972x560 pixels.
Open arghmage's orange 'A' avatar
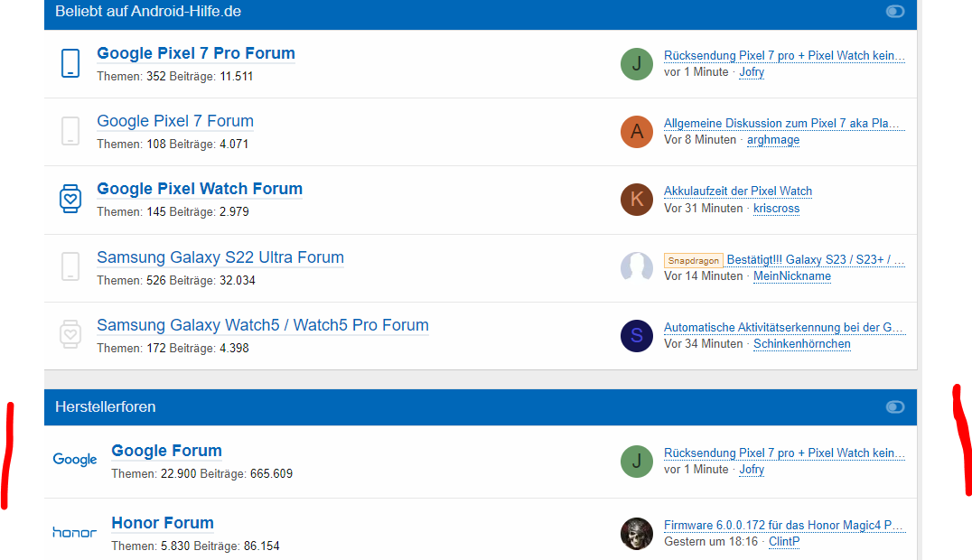tap(637, 132)
